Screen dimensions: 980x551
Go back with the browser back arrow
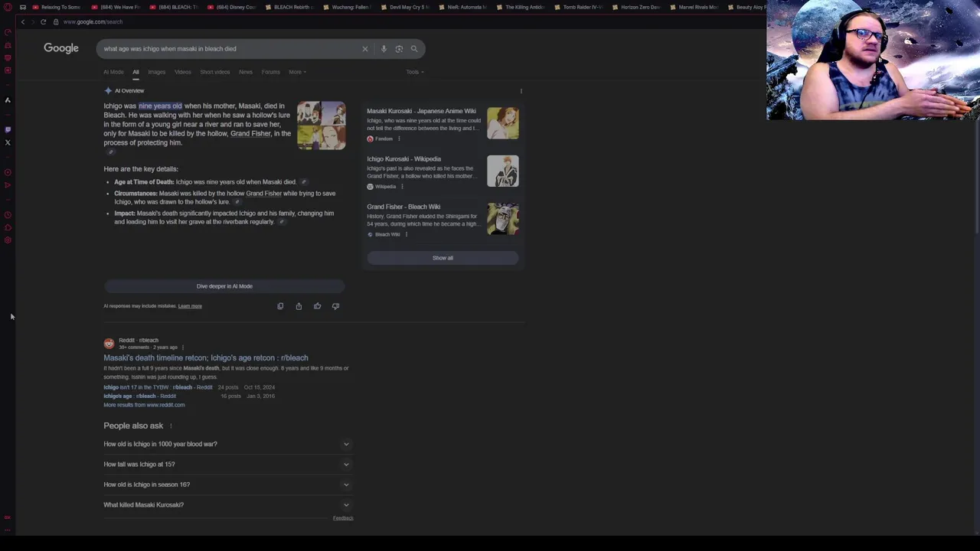point(23,21)
